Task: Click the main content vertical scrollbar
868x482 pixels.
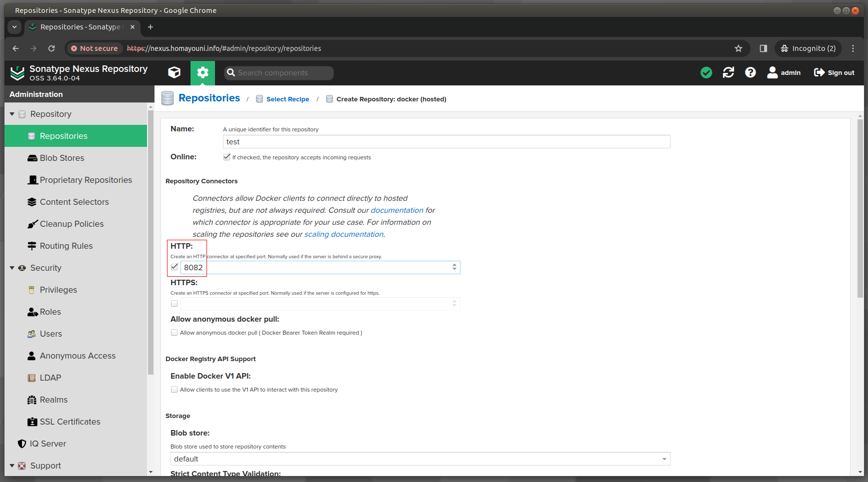Action: pyautogui.click(x=860, y=210)
